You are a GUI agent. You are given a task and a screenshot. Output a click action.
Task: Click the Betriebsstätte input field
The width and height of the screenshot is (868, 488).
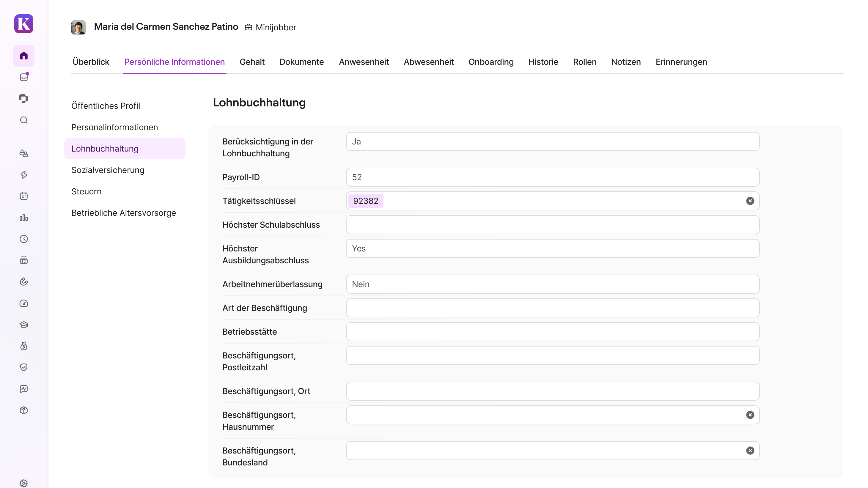(553, 332)
